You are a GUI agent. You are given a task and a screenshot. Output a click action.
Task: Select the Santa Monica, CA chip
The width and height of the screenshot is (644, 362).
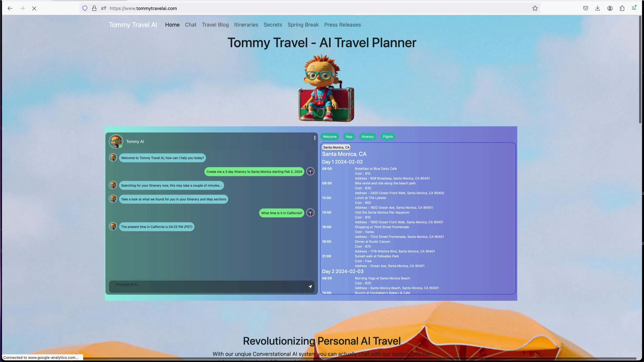[x=336, y=147]
